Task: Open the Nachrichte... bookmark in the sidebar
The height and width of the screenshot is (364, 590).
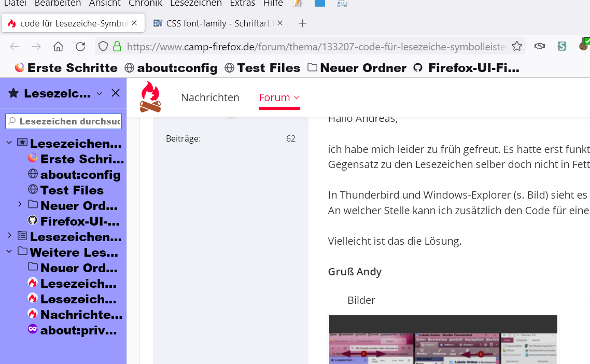Action: click(75, 314)
